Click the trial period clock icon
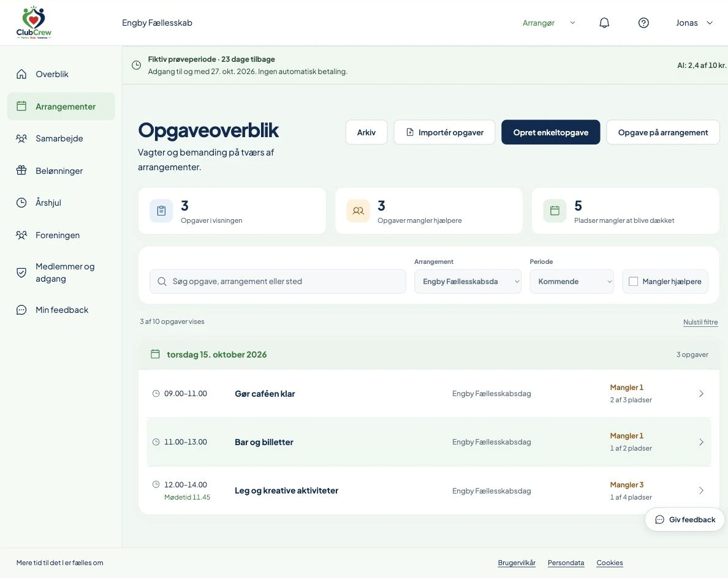The image size is (728, 578). click(x=136, y=65)
